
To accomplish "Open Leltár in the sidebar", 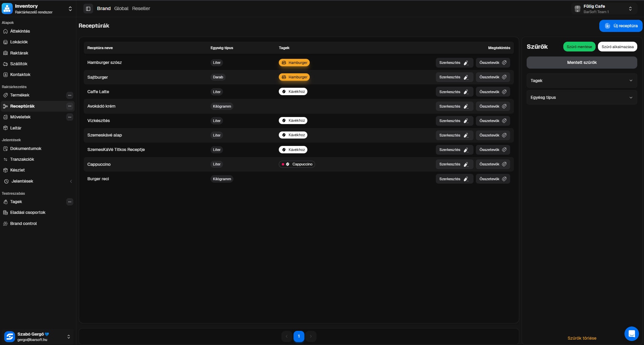I will [x=16, y=128].
